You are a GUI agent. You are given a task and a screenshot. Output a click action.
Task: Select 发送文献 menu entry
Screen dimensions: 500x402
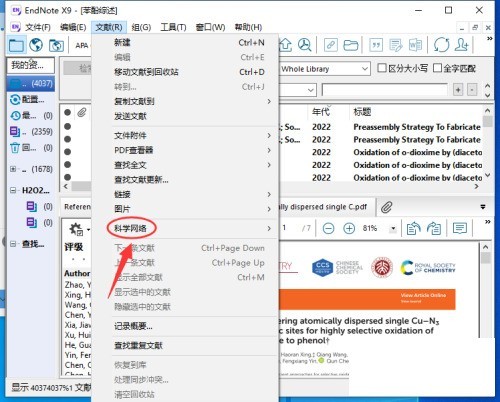185,116
